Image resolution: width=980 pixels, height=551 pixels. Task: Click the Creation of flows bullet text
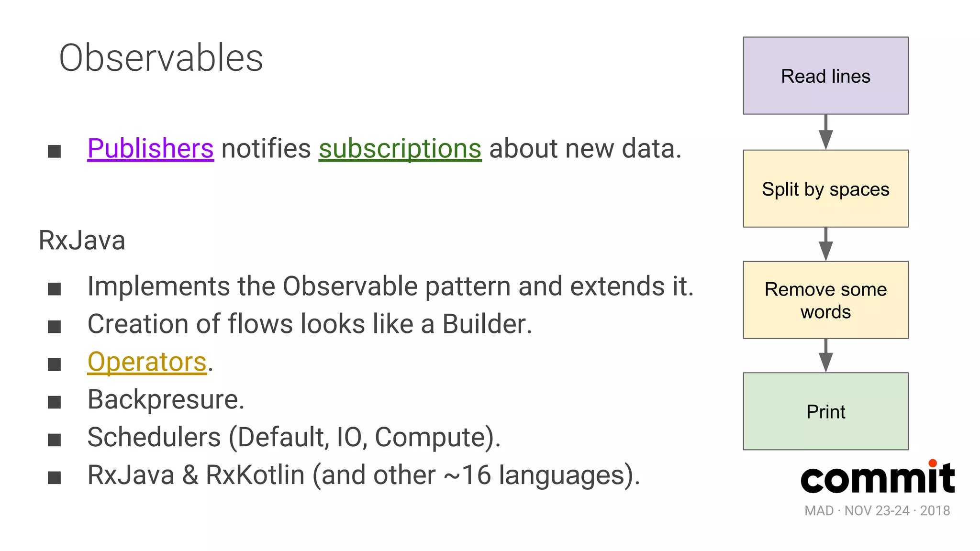pos(310,324)
